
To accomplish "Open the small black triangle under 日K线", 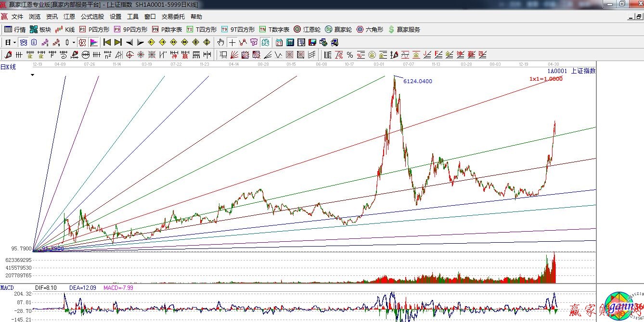I will point(32,75).
